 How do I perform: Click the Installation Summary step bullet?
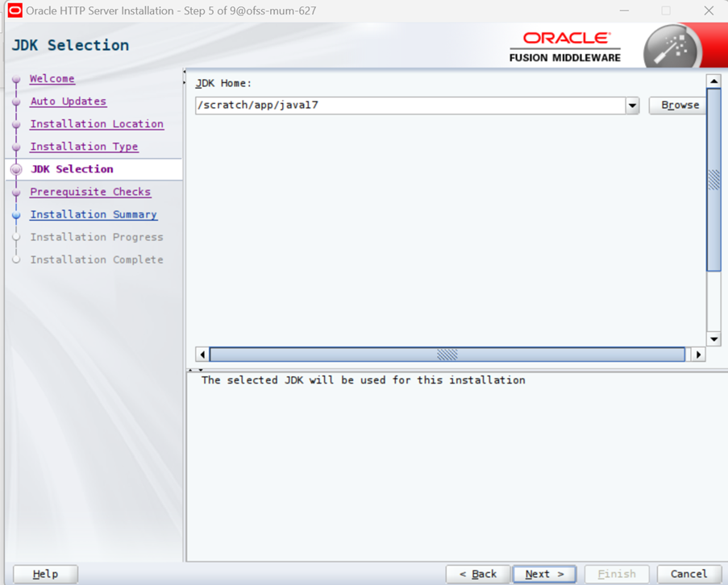16,215
